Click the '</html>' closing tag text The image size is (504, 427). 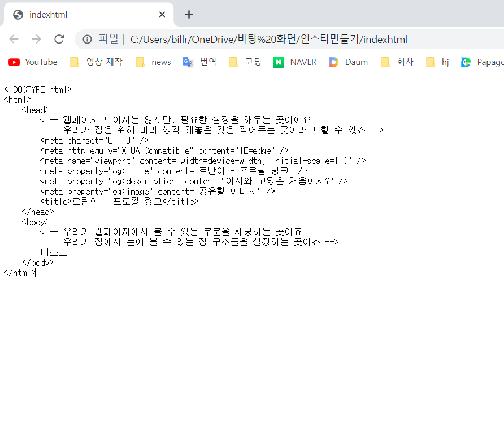(x=20, y=273)
